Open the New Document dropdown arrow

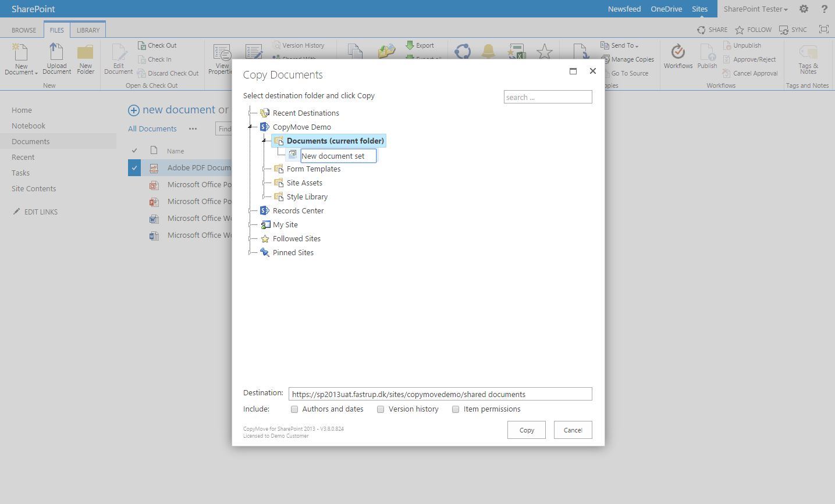[x=36, y=73]
